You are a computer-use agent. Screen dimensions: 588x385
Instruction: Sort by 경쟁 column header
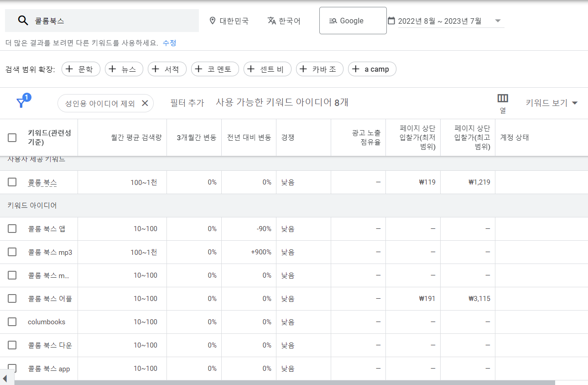pyautogui.click(x=288, y=137)
